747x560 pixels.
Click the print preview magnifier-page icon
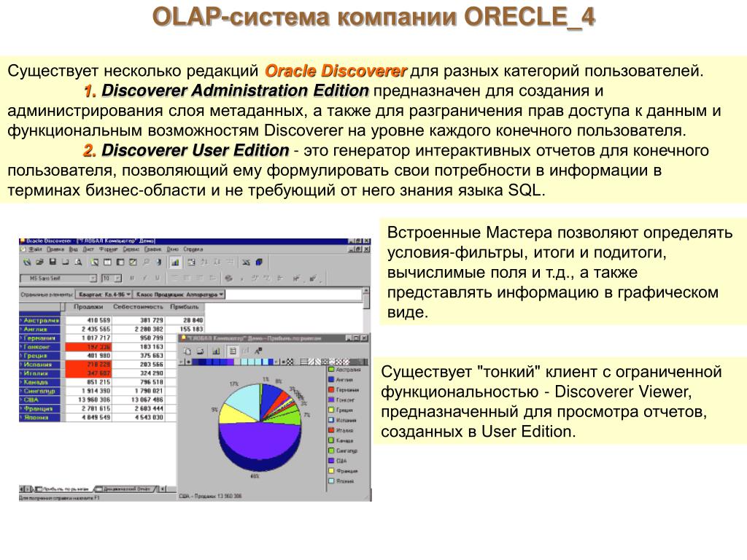click(78, 262)
